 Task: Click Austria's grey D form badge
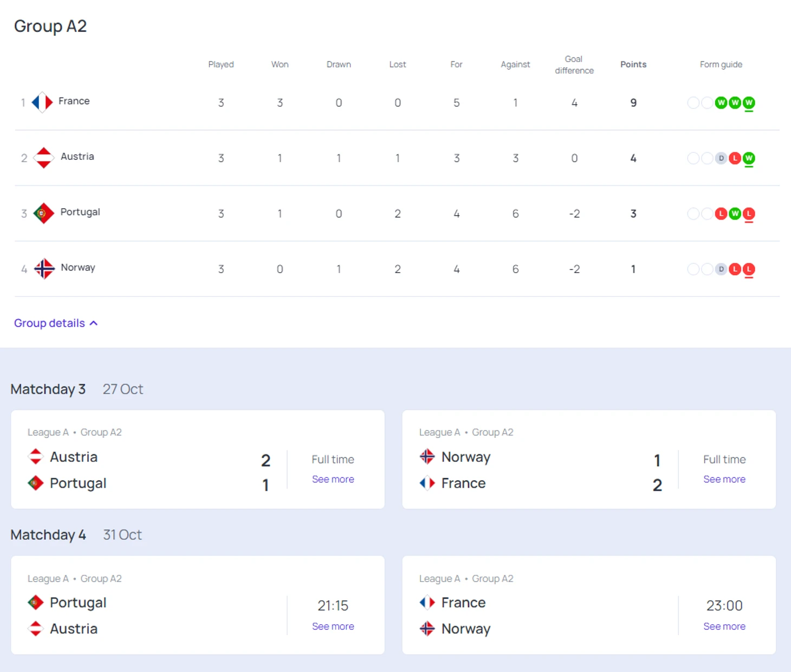[x=721, y=158]
